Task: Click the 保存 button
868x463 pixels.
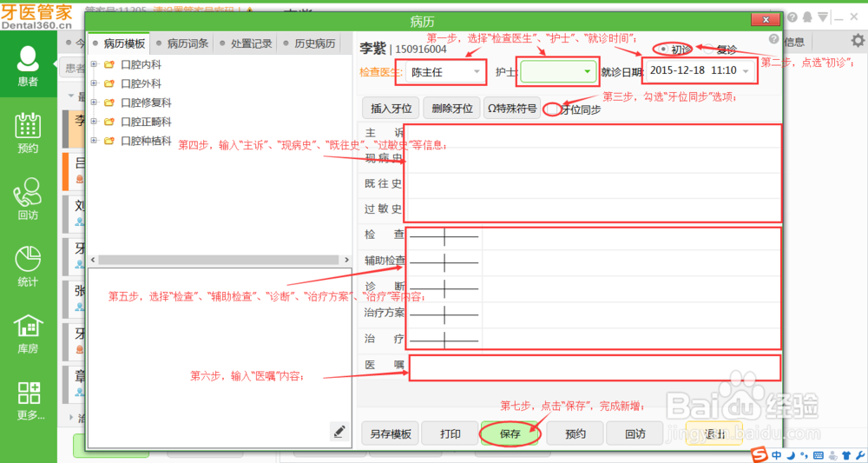Action: 510,433
